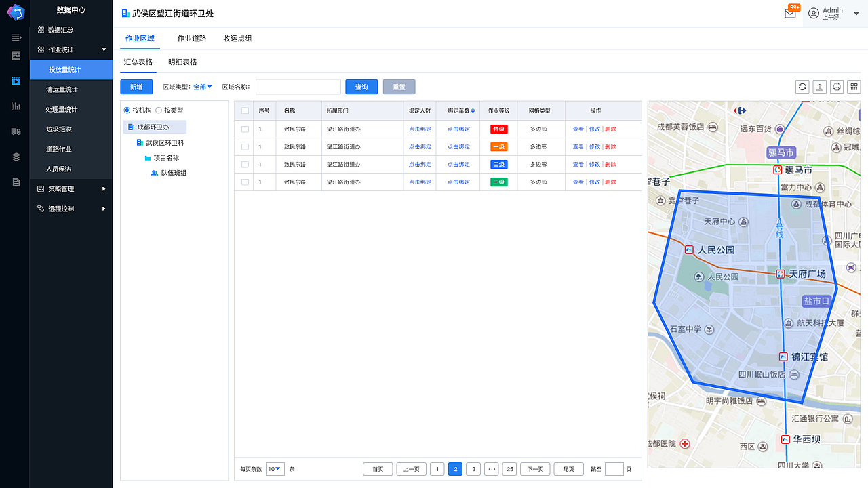868x488 pixels.
Task: Select the blue video icon in the left rail
Action: coord(16,81)
